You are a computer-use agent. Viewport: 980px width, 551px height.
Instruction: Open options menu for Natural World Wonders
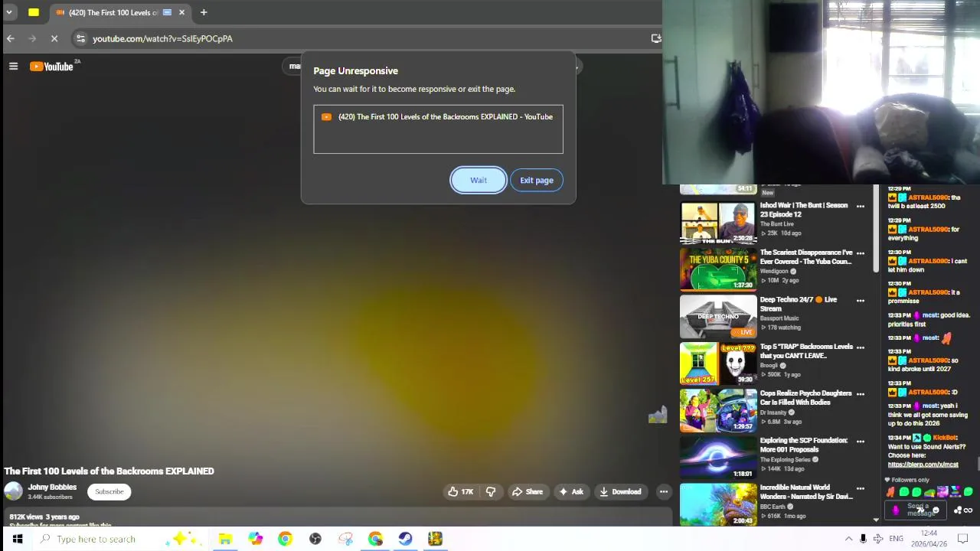point(861,488)
